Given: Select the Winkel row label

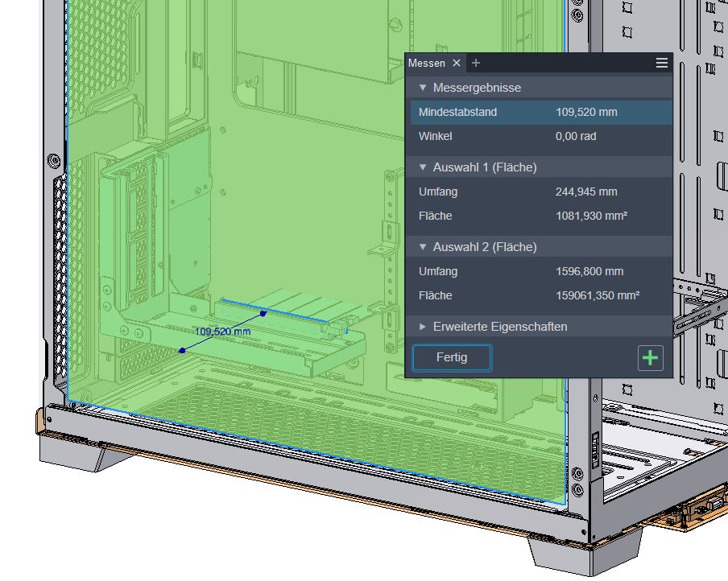Looking at the screenshot, I should [435, 136].
